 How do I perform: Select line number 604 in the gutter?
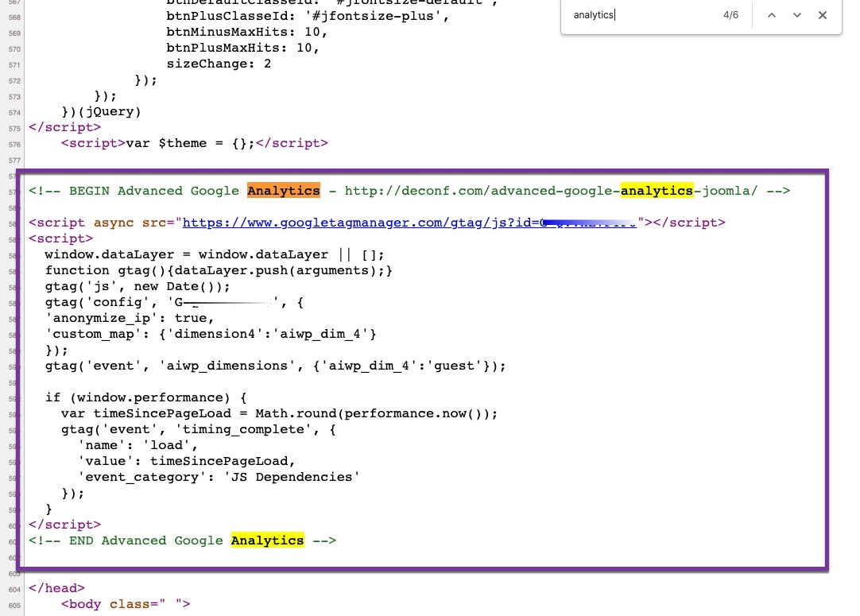click(x=13, y=589)
